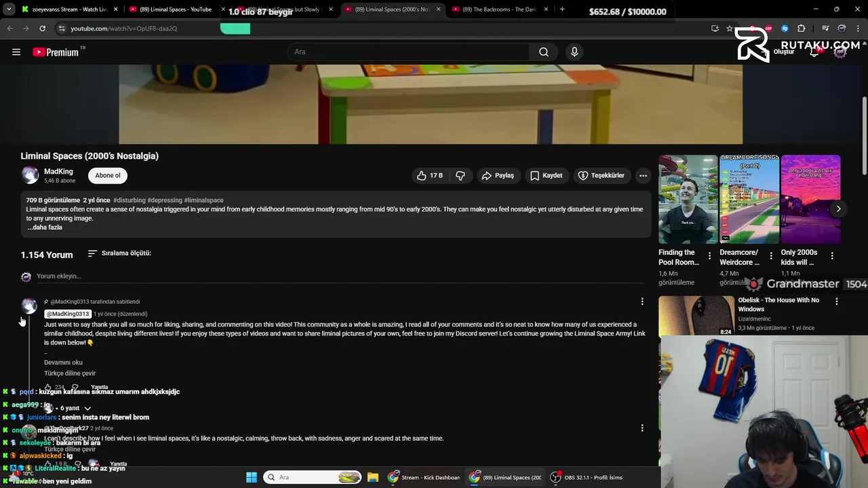Open Finding the Pool Room thumbnail
This screenshot has height=488, width=868.
688,200
